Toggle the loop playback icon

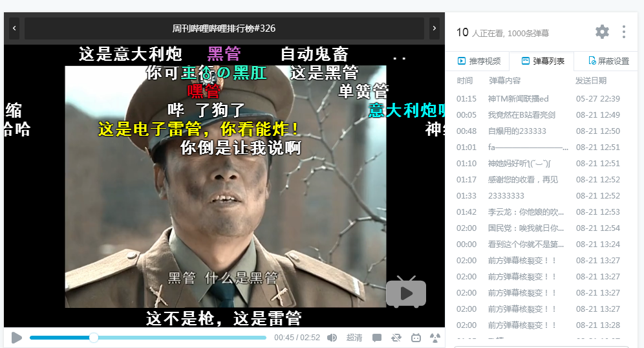point(396,338)
